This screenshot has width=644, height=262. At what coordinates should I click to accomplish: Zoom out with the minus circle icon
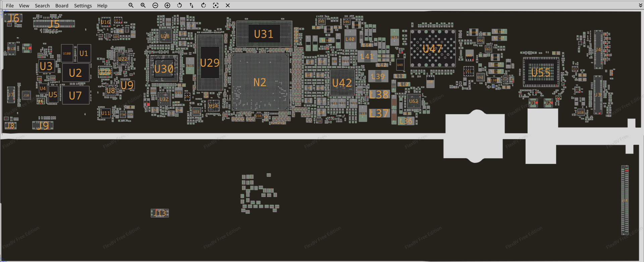(x=155, y=5)
